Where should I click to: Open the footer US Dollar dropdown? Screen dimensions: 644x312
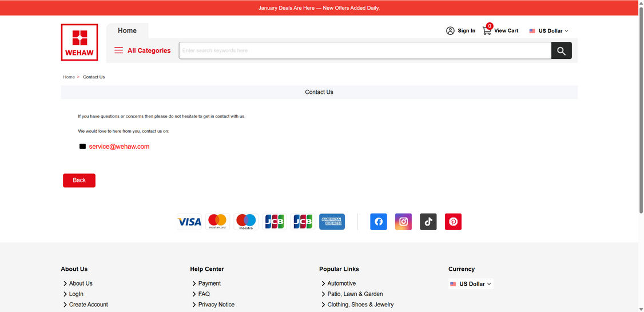point(471,284)
